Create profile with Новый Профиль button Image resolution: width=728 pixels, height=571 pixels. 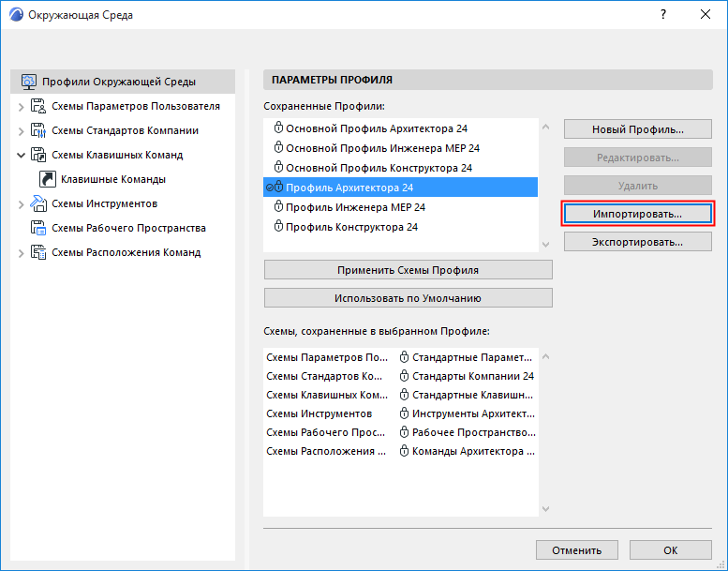(x=637, y=129)
